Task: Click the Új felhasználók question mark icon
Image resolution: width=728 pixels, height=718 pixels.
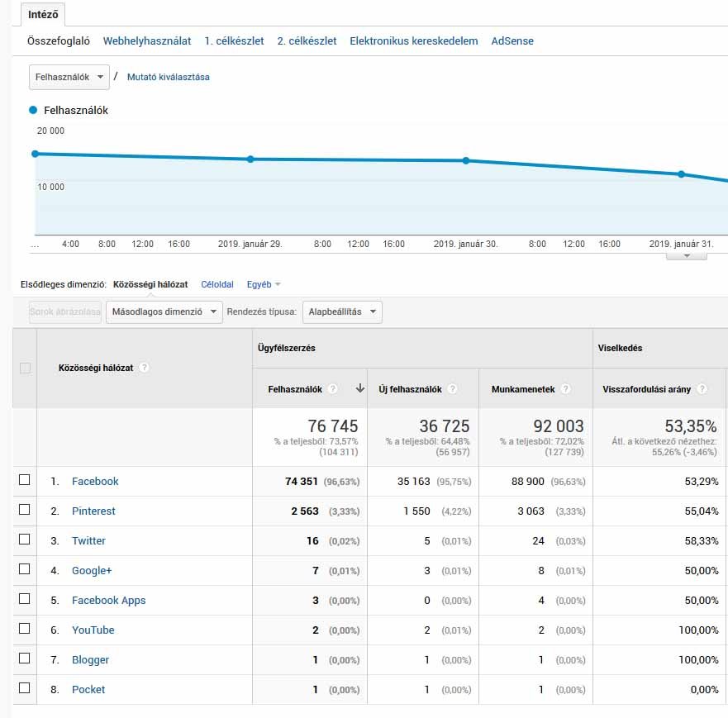Action: (x=452, y=388)
